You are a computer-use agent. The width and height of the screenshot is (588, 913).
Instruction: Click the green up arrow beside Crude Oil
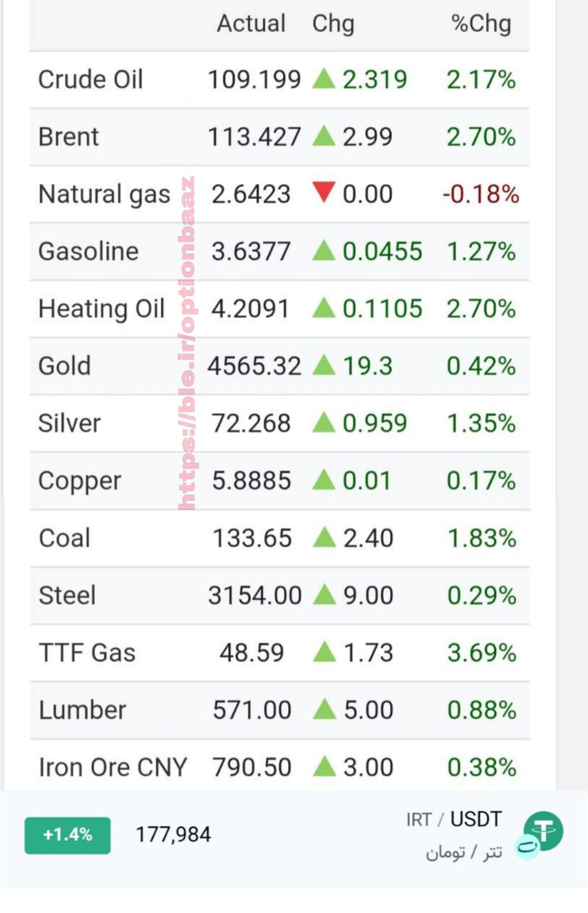click(324, 78)
